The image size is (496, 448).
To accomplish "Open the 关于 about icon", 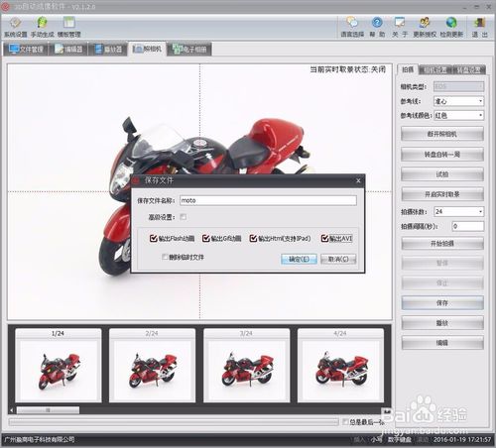I will click(x=400, y=27).
